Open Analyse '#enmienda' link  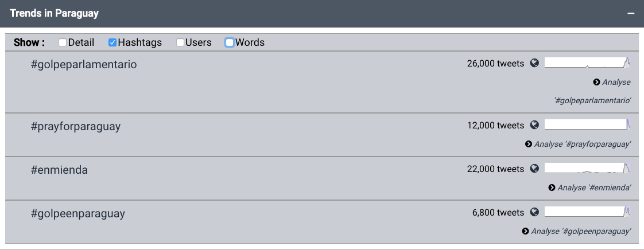tap(590, 187)
